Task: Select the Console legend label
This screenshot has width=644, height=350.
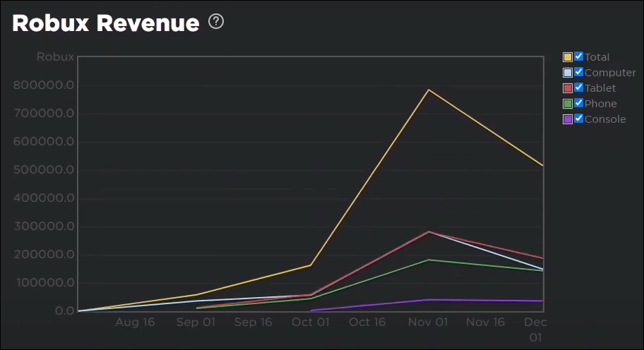Action: pos(605,119)
